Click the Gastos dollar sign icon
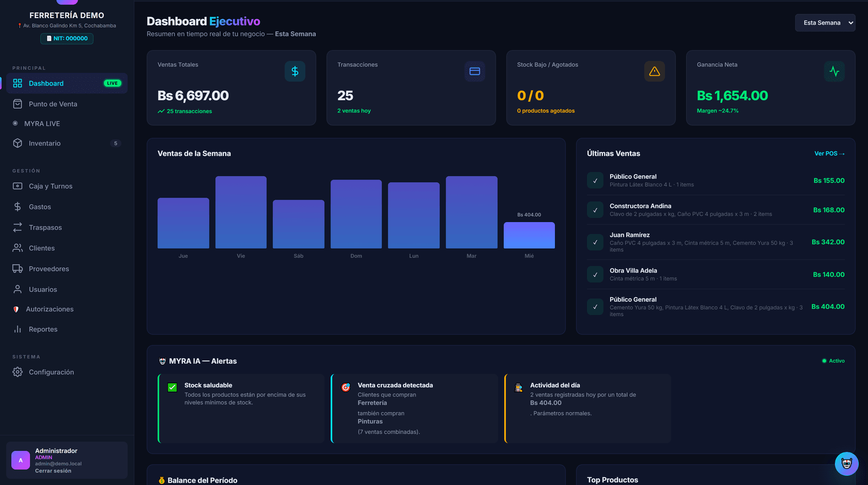868x485 pixels. pos(18,207)
